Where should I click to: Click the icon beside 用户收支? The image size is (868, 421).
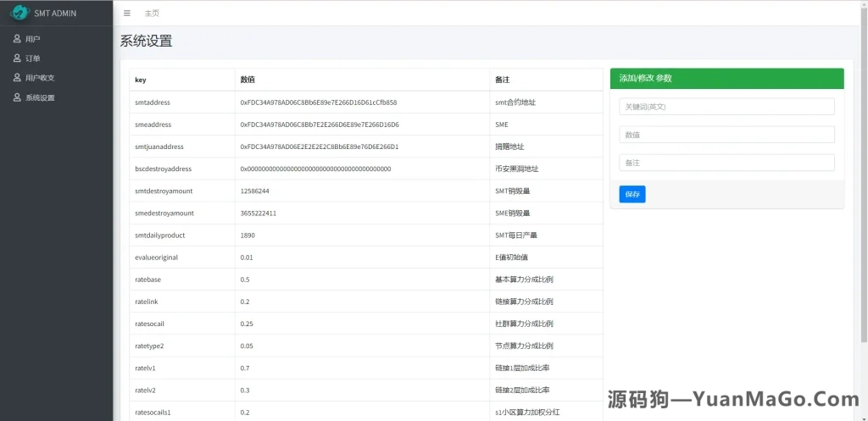tap(17, 77)
